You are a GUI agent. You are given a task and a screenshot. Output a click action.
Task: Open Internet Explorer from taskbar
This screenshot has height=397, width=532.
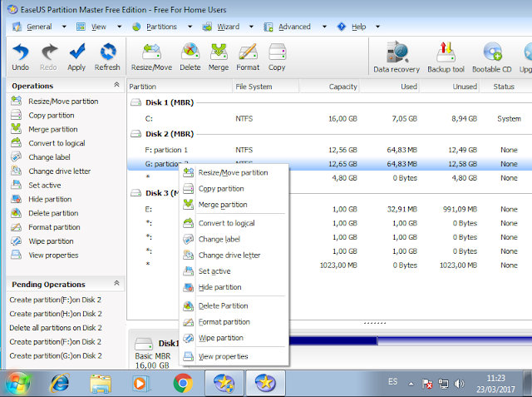60,384
